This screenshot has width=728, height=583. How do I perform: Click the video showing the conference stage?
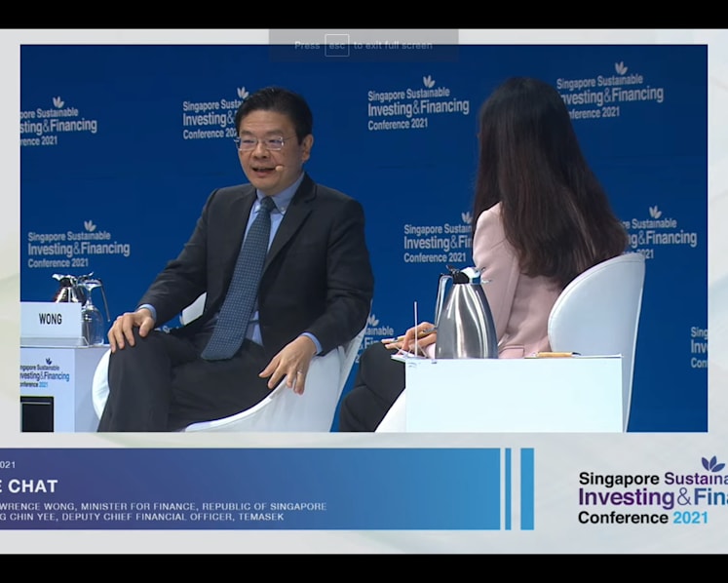click(x=364, y=238)
